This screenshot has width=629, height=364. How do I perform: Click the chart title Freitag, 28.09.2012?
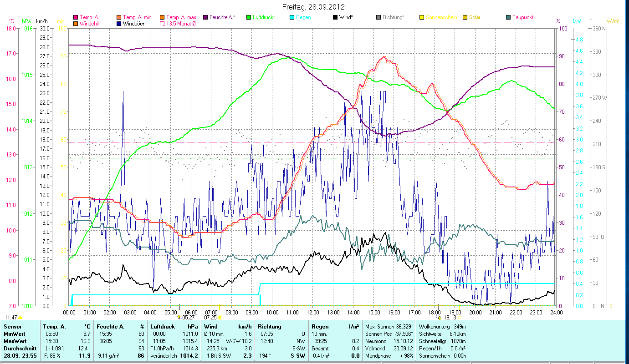tap(313, 7)
